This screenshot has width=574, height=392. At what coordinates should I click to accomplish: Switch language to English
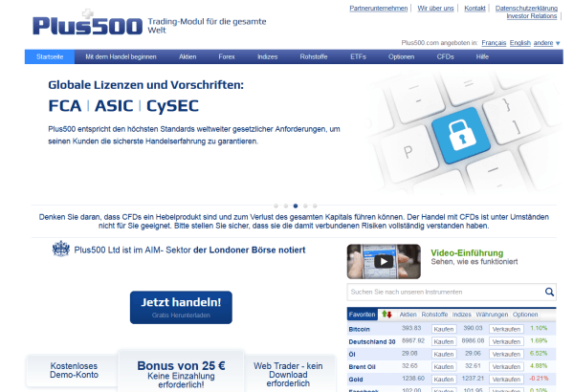[x=520, y=43]
